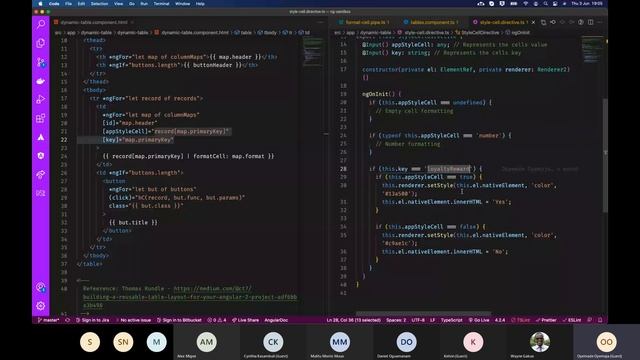This screenshot has width=640, height=360.
Task: Change end of line sequence LF
Action: click(x=433, y=320)
